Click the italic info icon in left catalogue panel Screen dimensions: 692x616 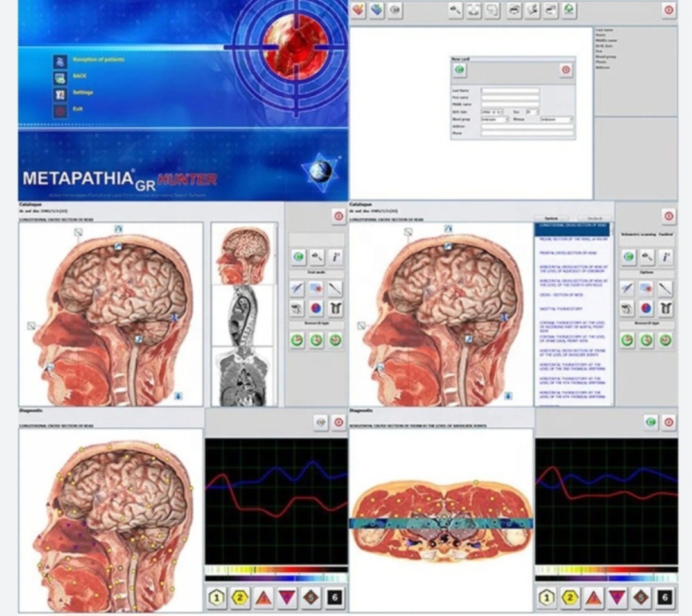[335, 256]
